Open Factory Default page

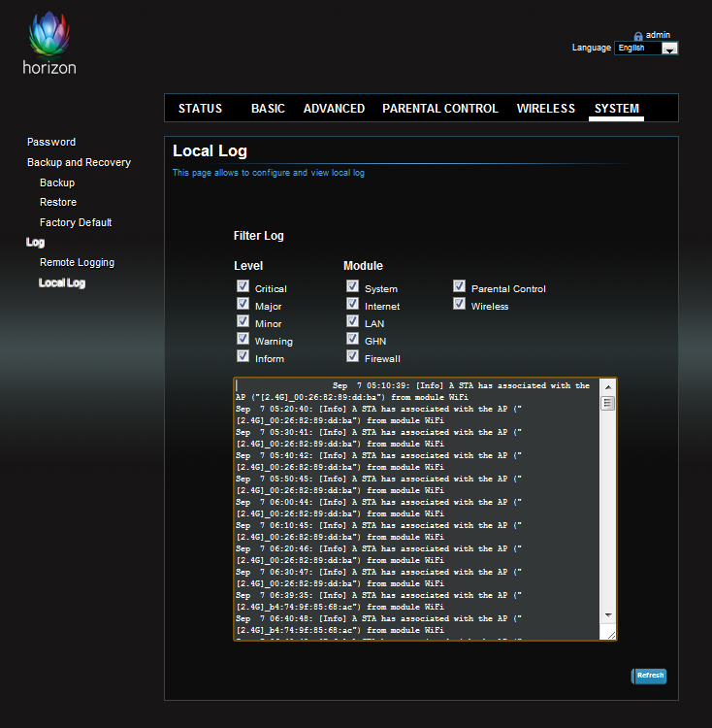tap(76, 223)
